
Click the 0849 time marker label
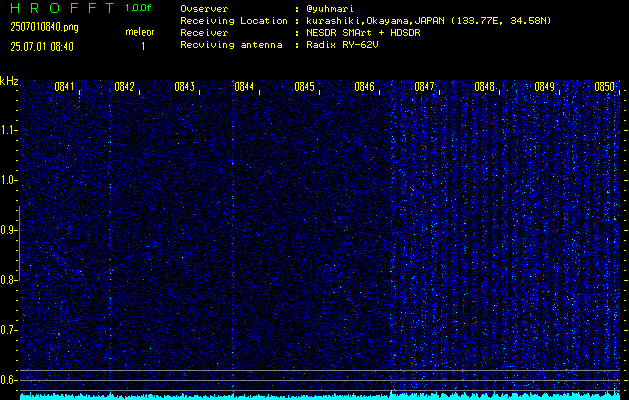[x=544, y=87]
